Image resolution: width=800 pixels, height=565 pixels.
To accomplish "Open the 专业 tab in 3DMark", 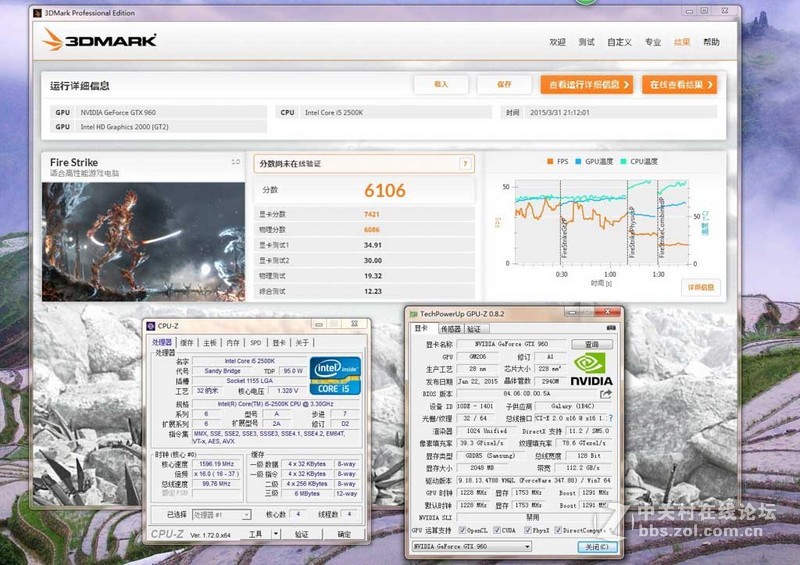I will [x=653, y=42].
